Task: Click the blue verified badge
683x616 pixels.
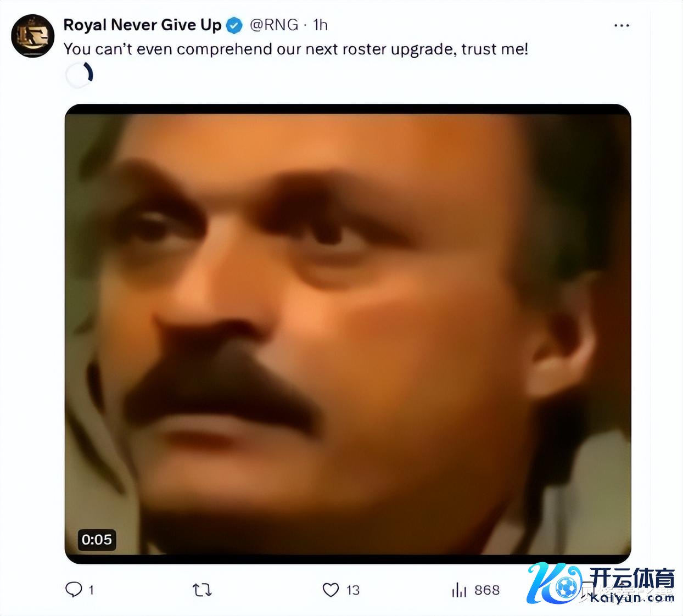Action: tap(234, 25)
